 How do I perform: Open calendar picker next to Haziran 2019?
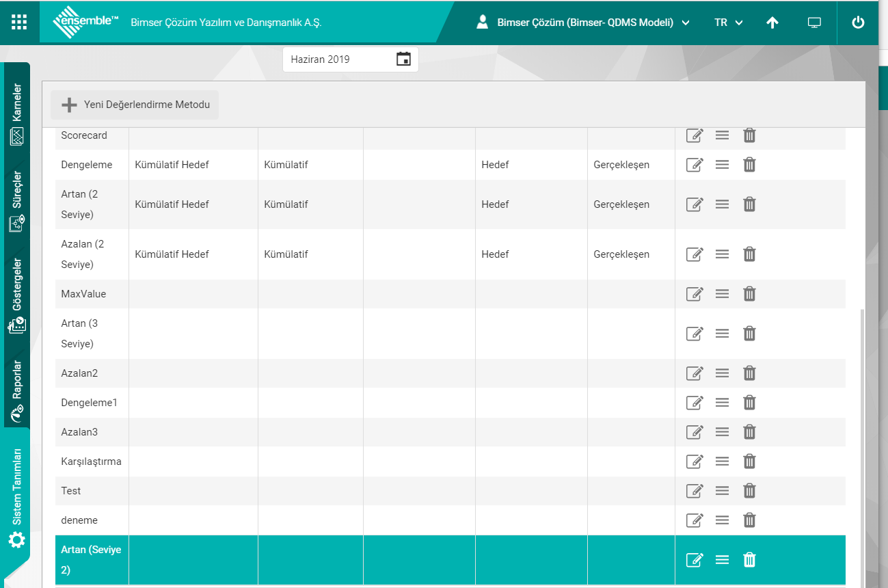tap(403, 59)
